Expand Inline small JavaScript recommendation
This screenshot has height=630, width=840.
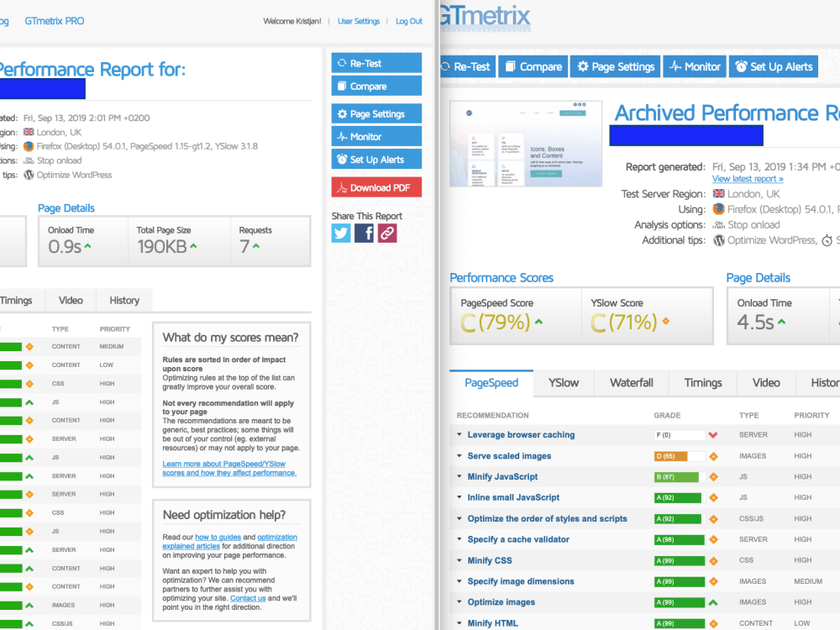(513, 497)
